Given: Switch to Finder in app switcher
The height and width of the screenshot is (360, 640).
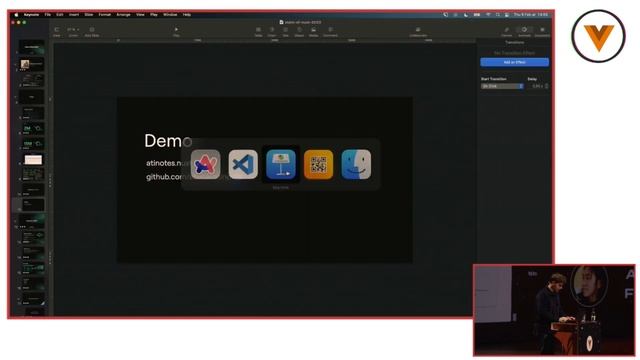Looking at the screenshot, I should [x=356, y=164].
